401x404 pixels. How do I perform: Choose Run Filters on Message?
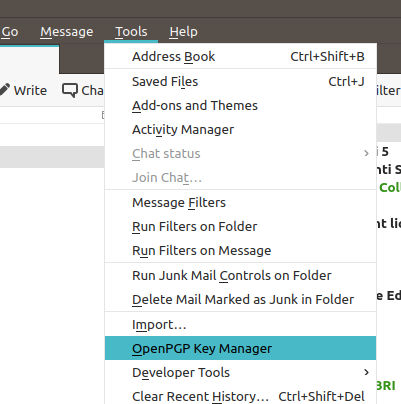[241, 251]
